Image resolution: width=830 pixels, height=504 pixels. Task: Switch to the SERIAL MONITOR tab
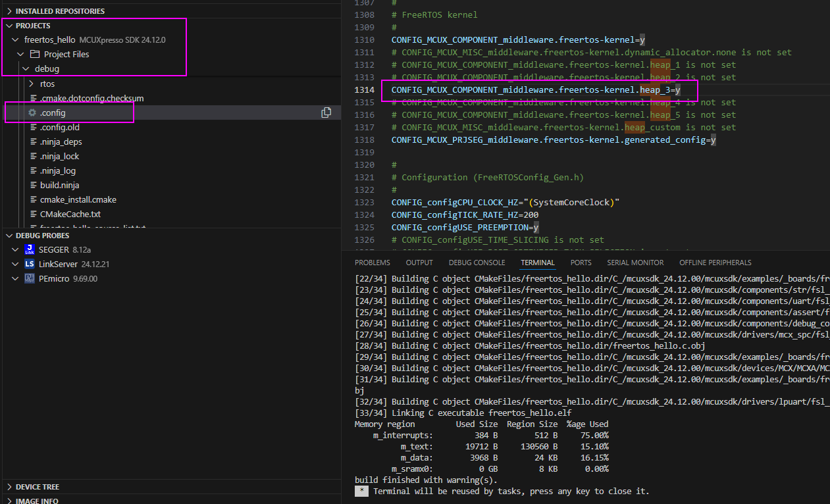click(635, 262)
